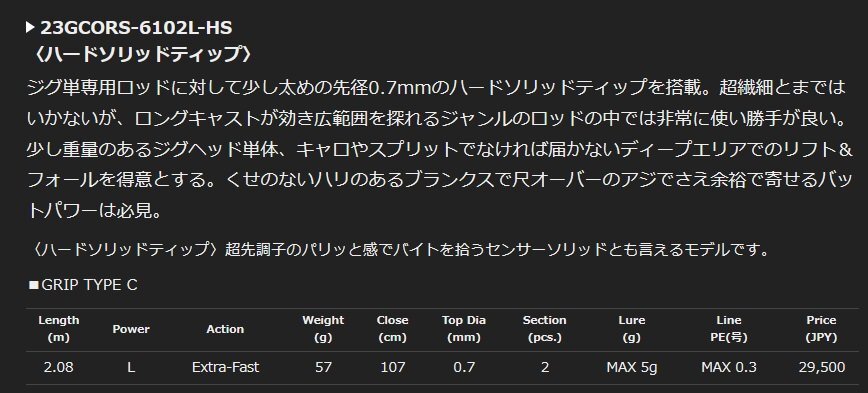
Task: Click the Length (m) column header
Action: (x=59, y=329)
